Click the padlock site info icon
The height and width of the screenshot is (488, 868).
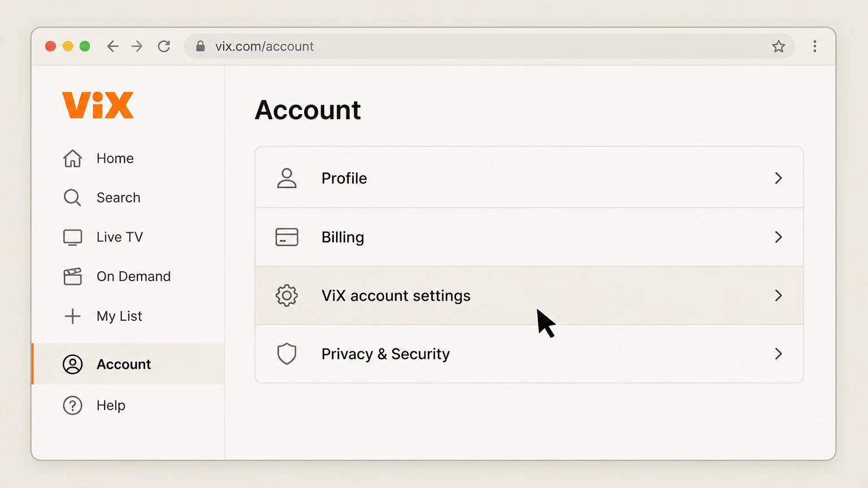(200, 46)
